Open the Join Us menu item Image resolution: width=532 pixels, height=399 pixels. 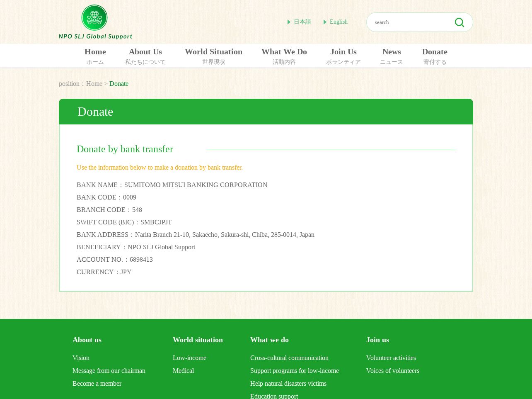point(343,56)
